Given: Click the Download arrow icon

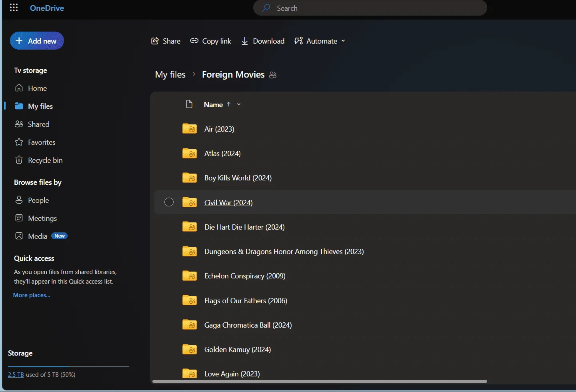Looking at the screenshot, I should 245,41.
